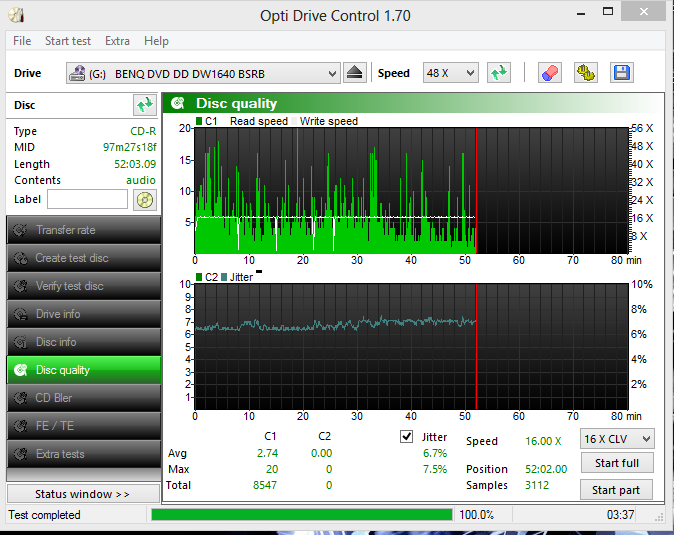
Task: Open settings with the yellow gears icon
Action: tap(586, 73)
